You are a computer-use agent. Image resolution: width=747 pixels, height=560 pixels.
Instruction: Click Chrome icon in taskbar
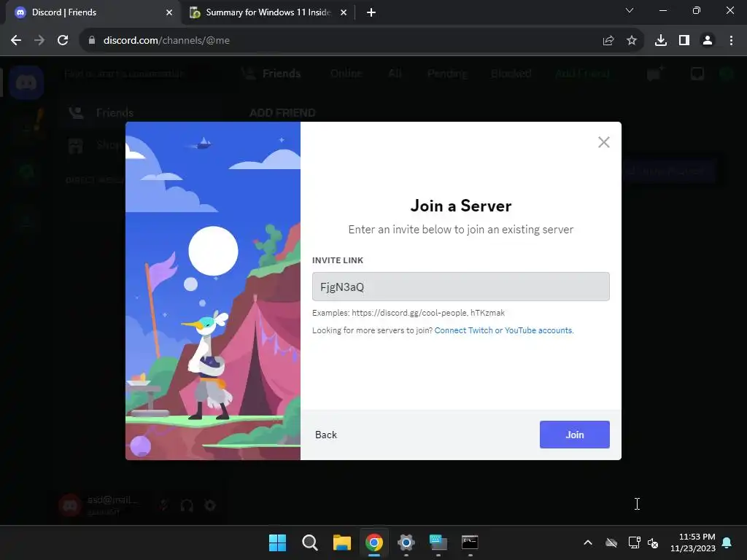pos(374,542)
